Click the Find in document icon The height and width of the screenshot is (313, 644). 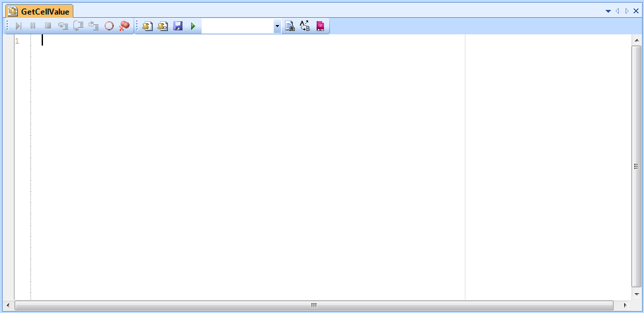pyautogui.click(x=290, y=26)
